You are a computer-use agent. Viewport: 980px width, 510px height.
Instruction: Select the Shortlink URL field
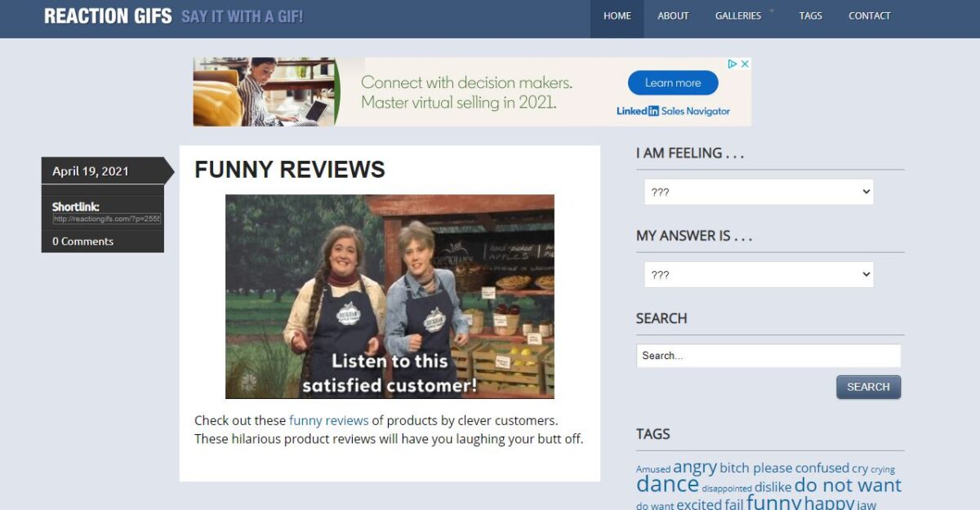[x=107, y=219]
